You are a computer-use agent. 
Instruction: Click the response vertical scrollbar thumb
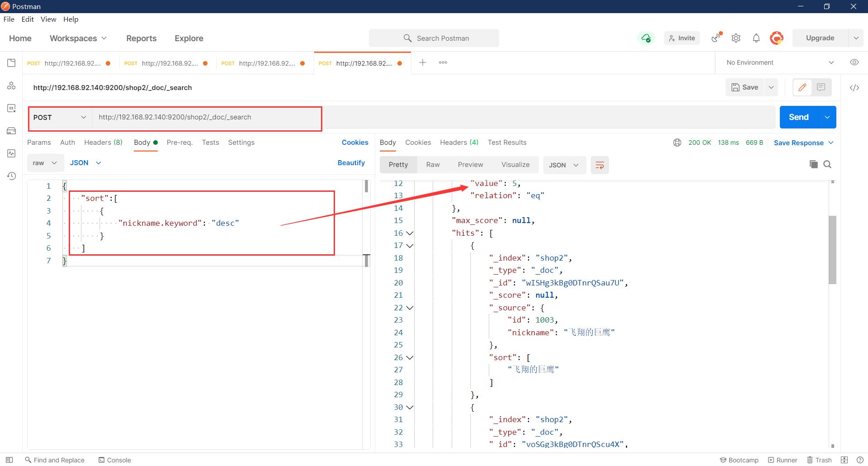pyautogui.click(x=832, y=250)
